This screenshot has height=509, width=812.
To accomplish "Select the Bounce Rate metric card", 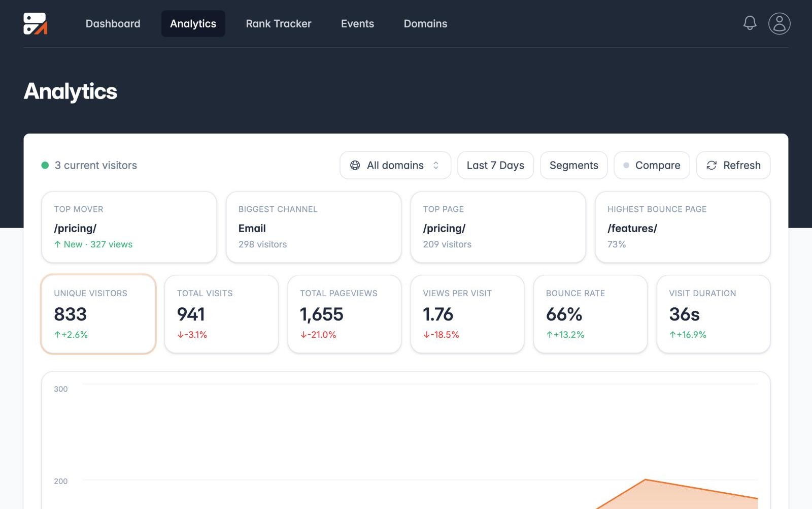I will point(590,314).
